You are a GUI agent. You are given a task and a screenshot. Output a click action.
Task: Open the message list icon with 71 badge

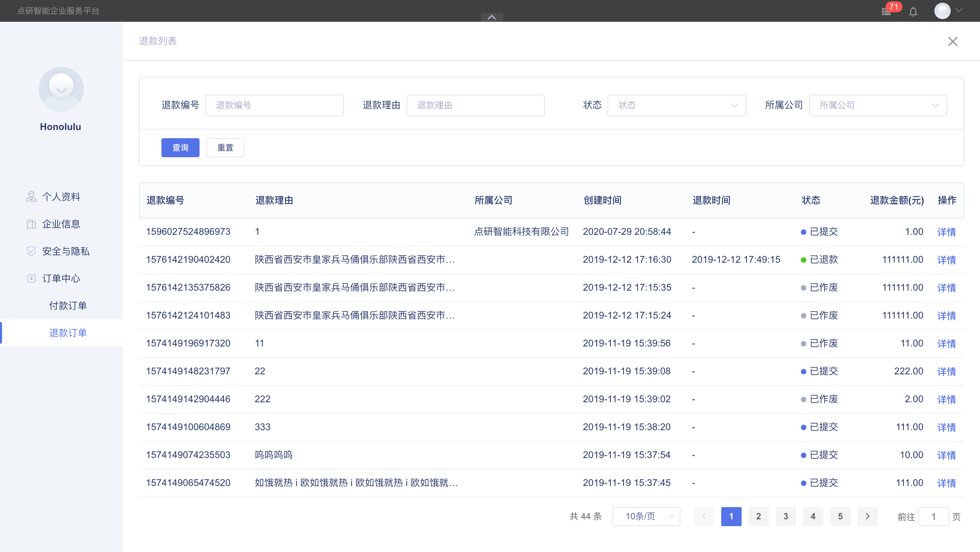pyautogui.click(x=886, y=12)
